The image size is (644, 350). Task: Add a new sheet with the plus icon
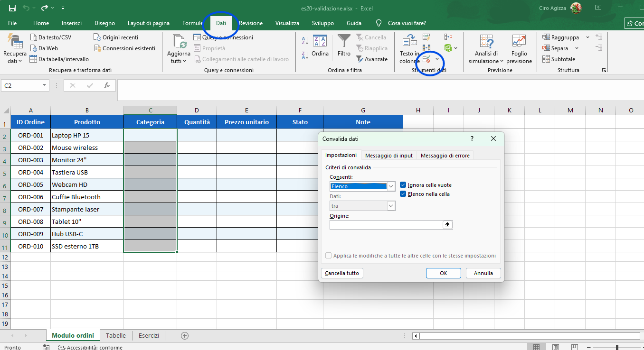pyautogui.click(x=185, y=336)
